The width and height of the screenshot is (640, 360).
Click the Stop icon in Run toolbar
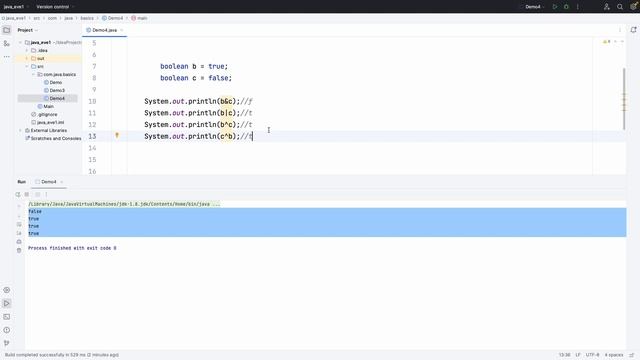pos(27,194)
